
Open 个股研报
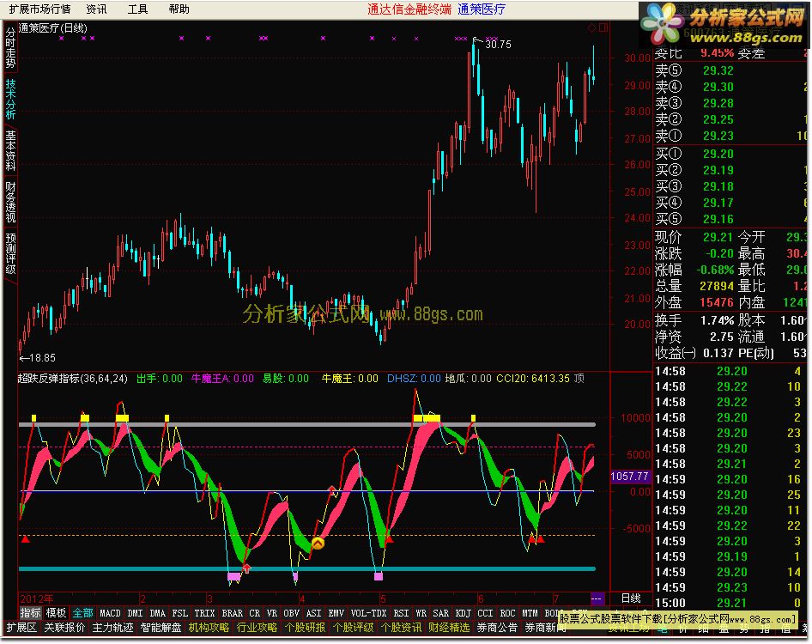(x=305, y=628)
